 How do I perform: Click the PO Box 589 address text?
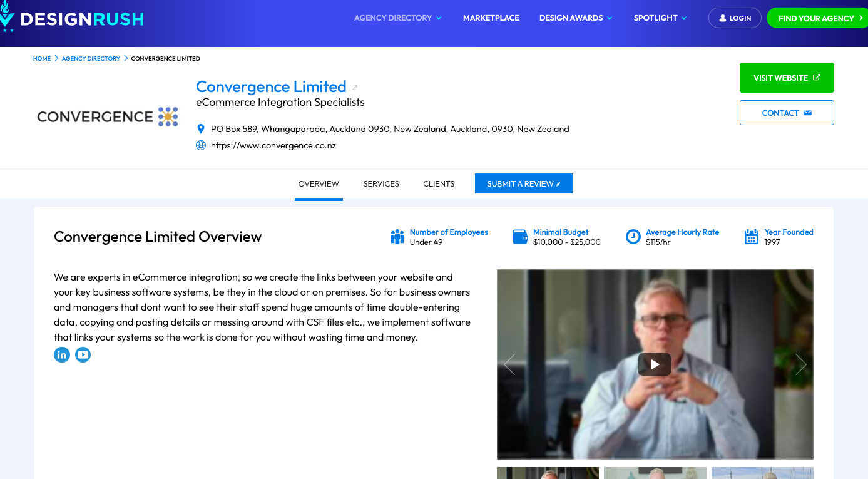tap(390, 129)
